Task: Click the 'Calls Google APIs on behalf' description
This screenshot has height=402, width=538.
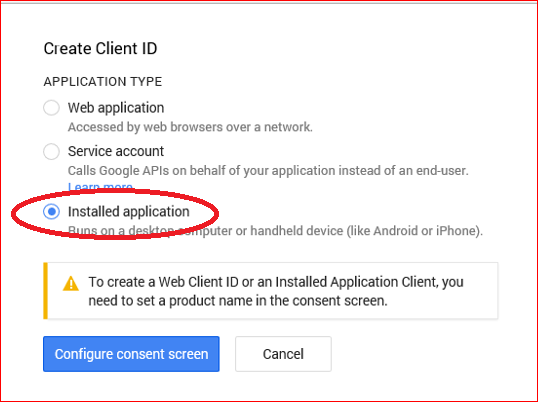Action: (x=268, y=170)
